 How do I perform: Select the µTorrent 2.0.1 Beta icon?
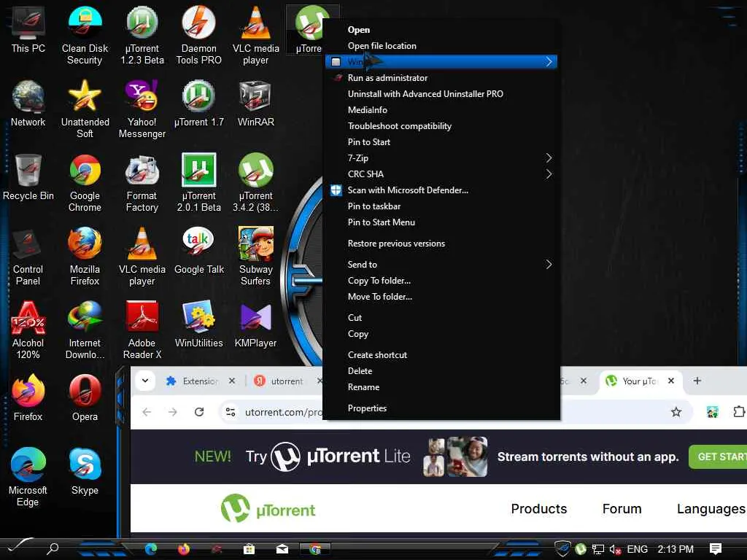click(x=198, y=183)
